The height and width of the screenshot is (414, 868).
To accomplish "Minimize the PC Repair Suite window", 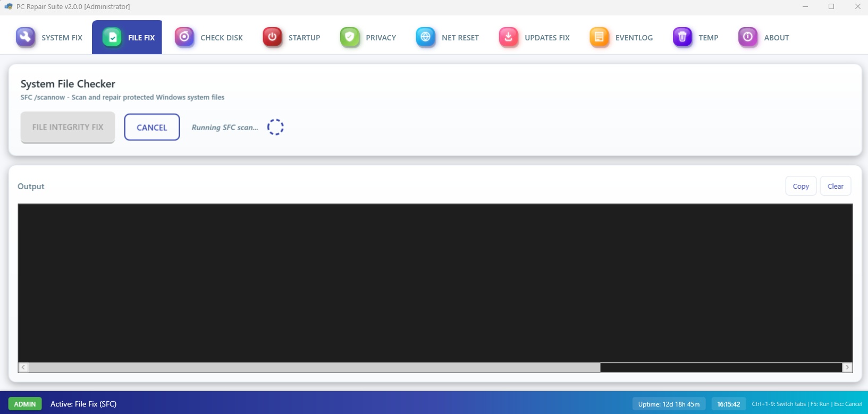I will pos(805,6).
